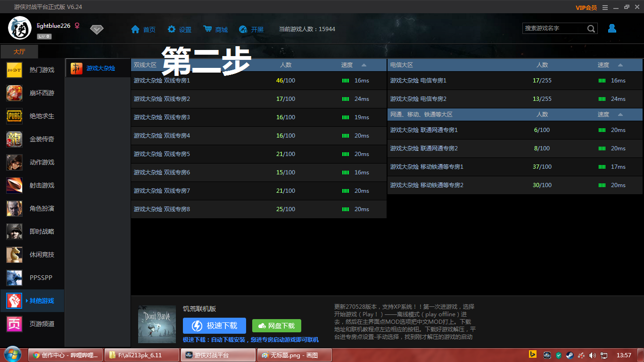Viewport: 644px width, 362px height.
Task: Open the Windows Start button
Action: point(12,354)
